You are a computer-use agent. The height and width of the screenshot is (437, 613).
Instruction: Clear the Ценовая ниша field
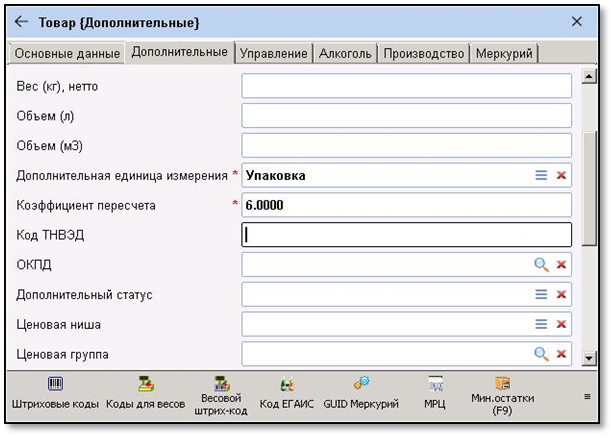(x=561, y=324)
